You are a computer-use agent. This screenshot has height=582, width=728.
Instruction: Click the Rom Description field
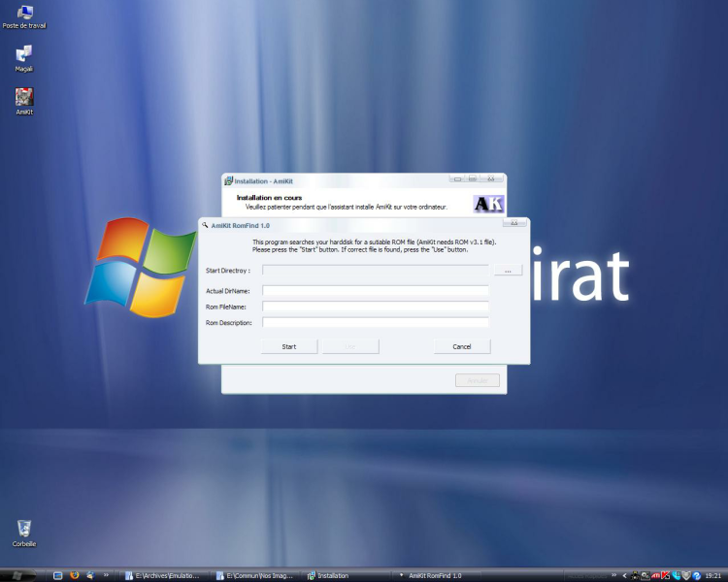coord(375,322)
